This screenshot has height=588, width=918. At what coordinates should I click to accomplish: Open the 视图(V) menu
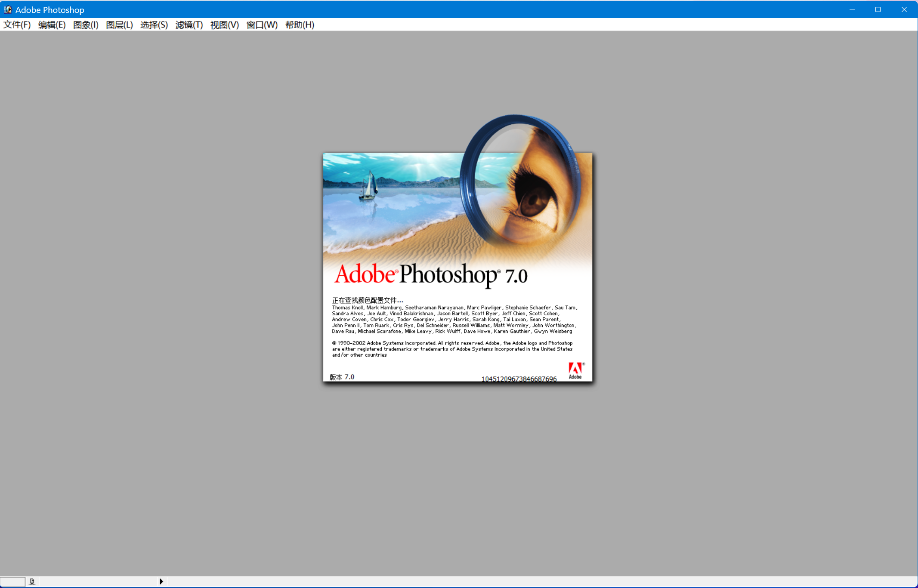tap(224, 25)
